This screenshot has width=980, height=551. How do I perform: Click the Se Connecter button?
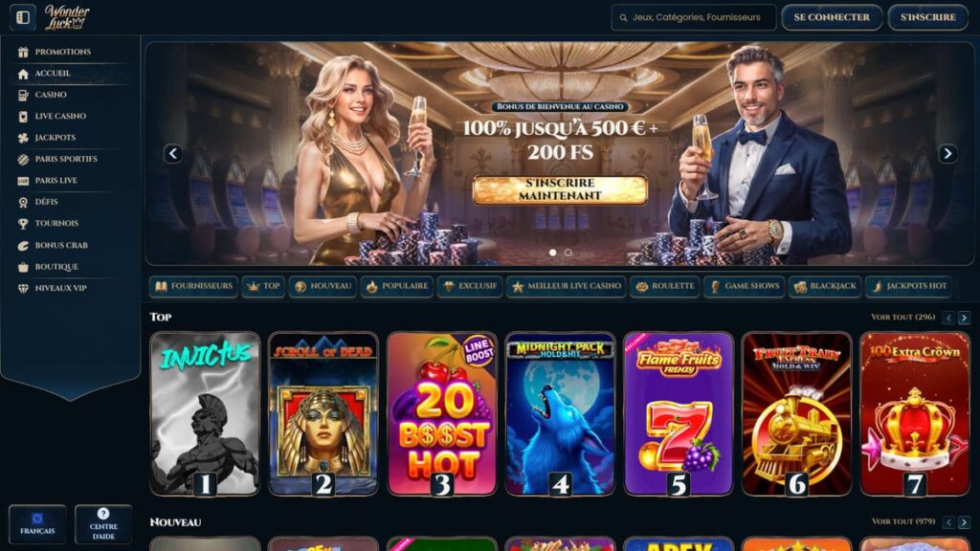(x=832, y=17)
